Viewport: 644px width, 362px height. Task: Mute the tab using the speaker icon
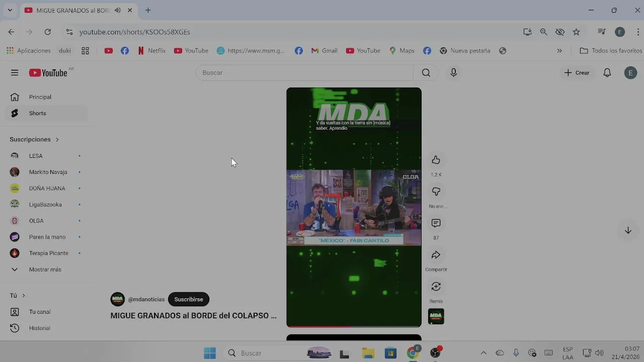[117, 10]
